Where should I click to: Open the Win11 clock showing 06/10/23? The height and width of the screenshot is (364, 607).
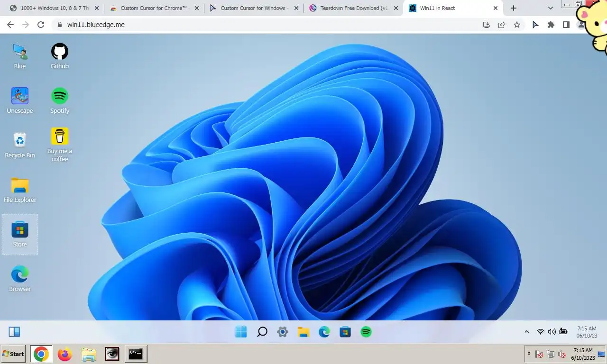click(x=587, y=332)
